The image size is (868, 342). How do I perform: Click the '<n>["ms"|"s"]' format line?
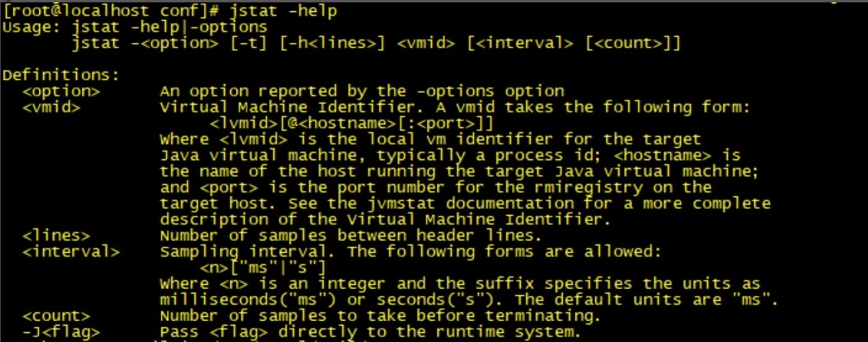coord(263,267)
